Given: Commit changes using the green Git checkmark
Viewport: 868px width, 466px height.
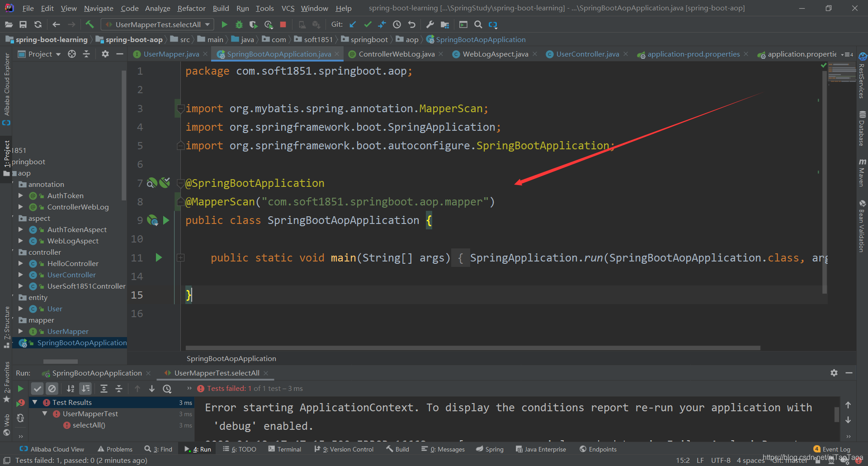Looking at the screenshot, I should [x=368, y=24].
